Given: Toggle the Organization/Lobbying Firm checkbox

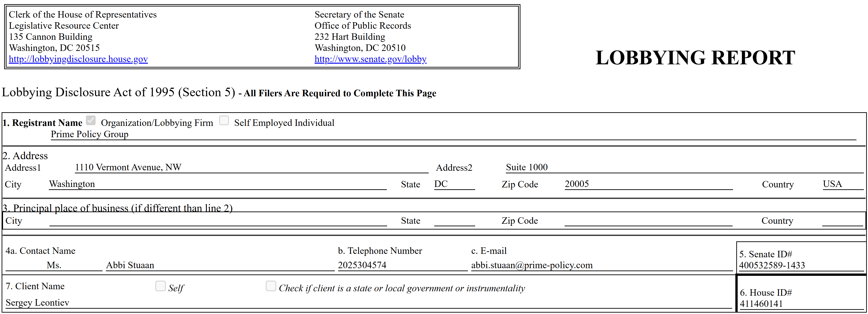Looking at the screenshot, I should pyautogui.click(x=91, y=120).
